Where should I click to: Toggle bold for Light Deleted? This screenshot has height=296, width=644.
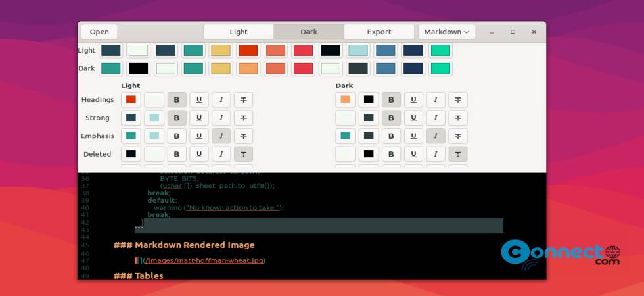click(x=177, y=154)
